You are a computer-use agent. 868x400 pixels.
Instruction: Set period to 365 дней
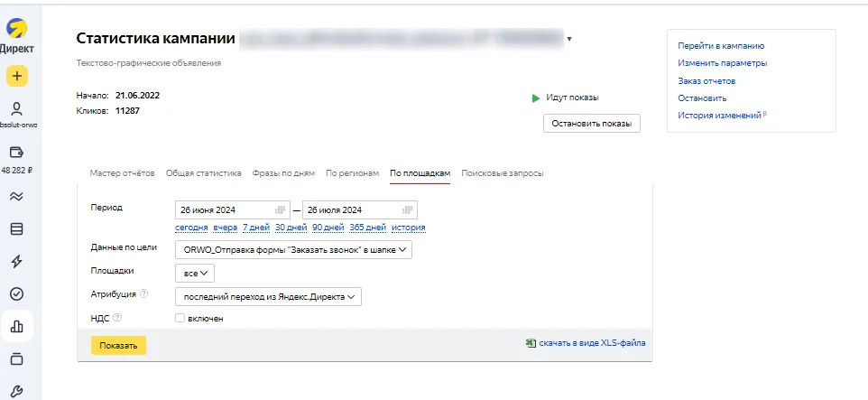pos(367,228)
